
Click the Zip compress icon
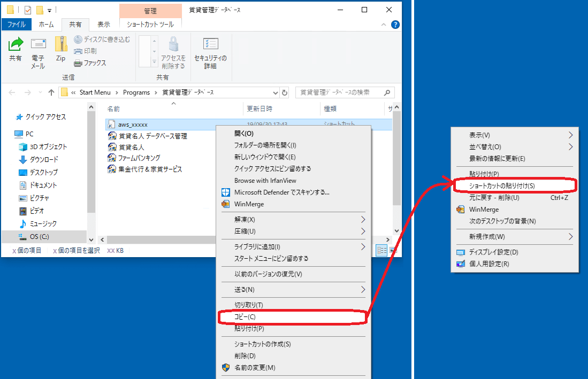(60, 50)
